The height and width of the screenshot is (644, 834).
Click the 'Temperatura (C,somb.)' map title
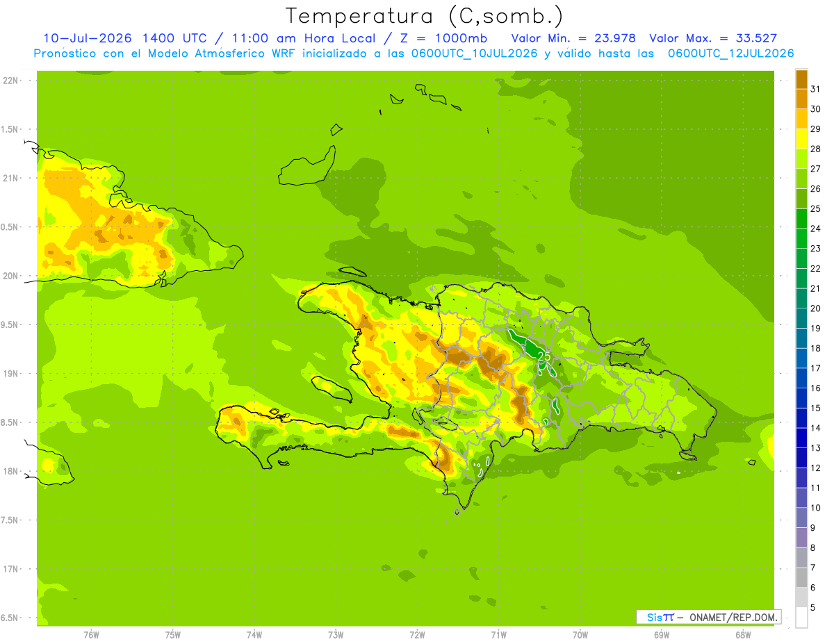tap(425, 16)
